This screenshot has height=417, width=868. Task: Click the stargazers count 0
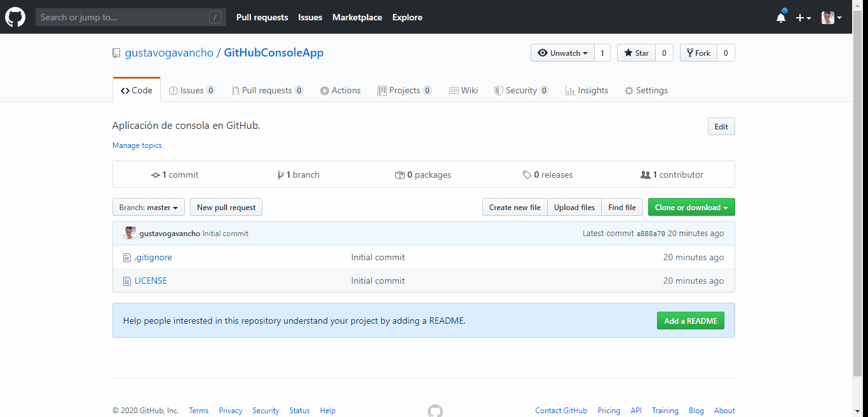(x=664, y=53)
